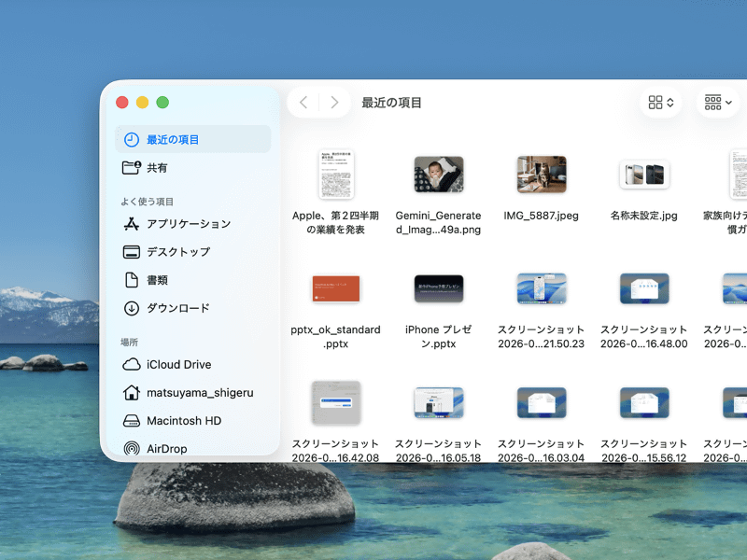Select screenshot ending 16.05.18
Screen dimensions: 747x560
439,403
